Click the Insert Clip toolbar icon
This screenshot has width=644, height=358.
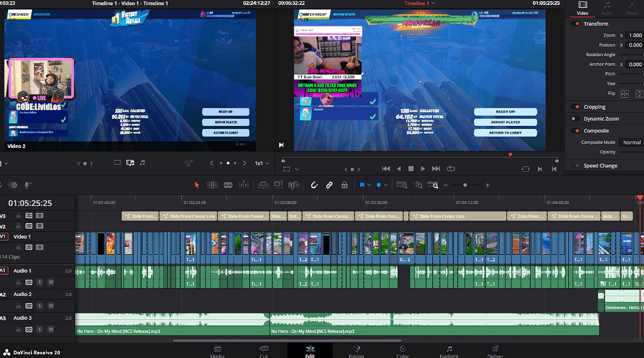262,185
